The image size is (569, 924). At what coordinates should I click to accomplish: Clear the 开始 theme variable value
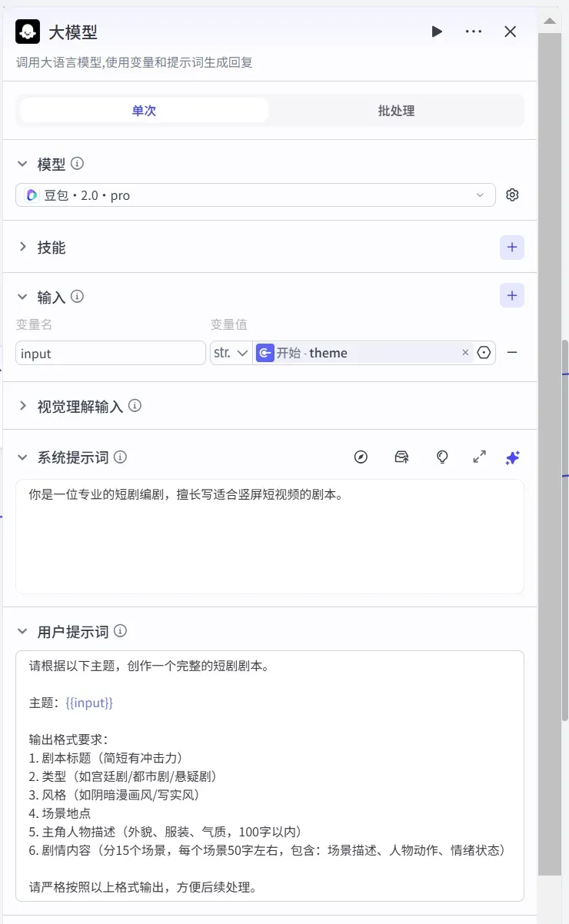(x=465, y=353)
